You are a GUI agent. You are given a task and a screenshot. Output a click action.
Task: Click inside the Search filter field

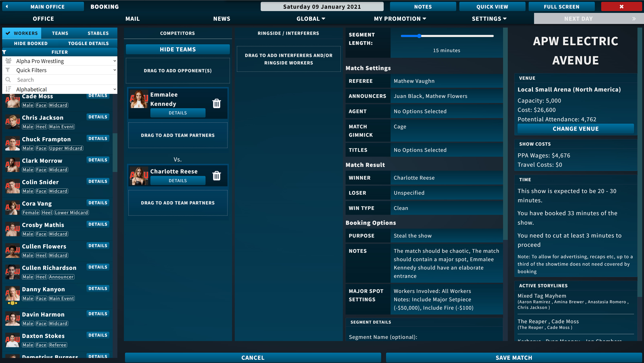(63, 80)
